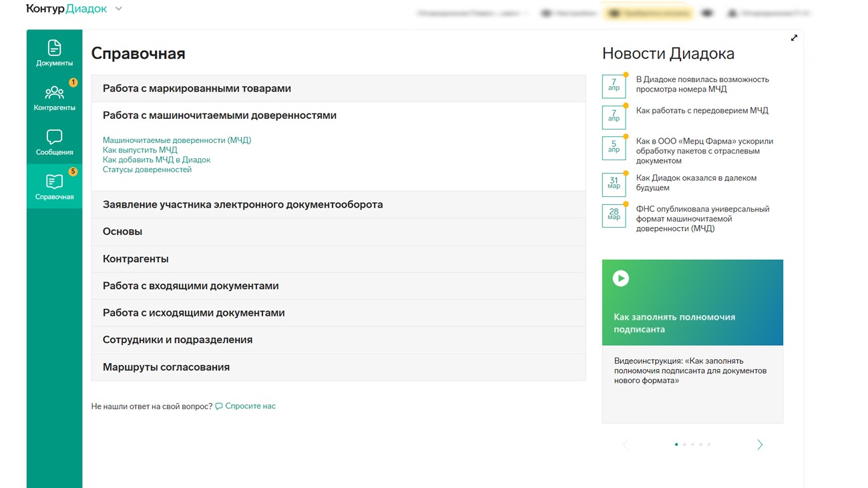This screenshot has height=488, width=868.
Task: Expand Работа с маркированными товарами section
Action: 197,88
